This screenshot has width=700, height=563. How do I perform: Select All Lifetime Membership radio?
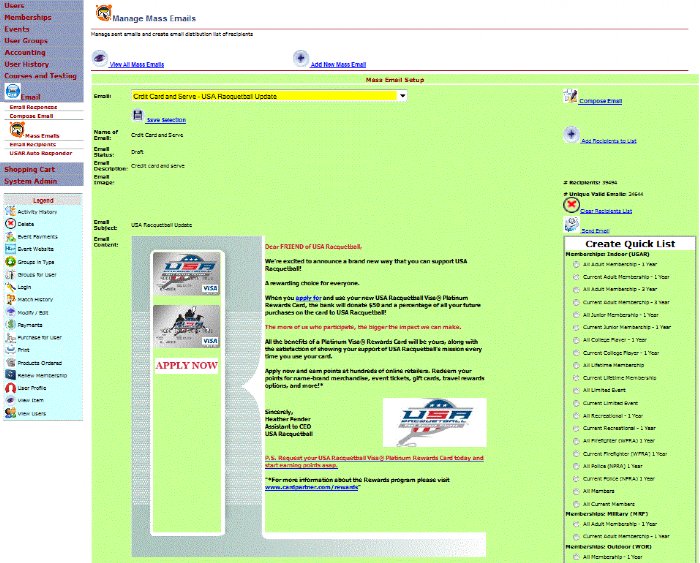[576, 365]
